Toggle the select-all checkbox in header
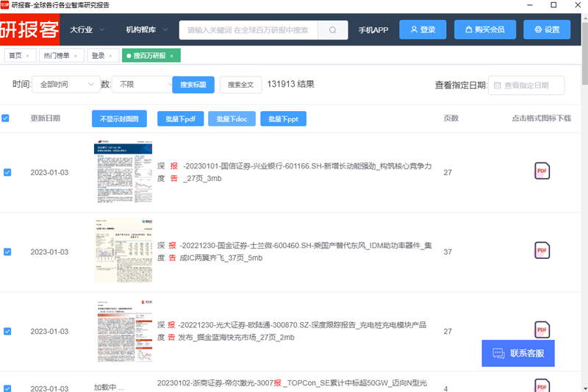Screen dimensions: 588x392 coord(6,118)
